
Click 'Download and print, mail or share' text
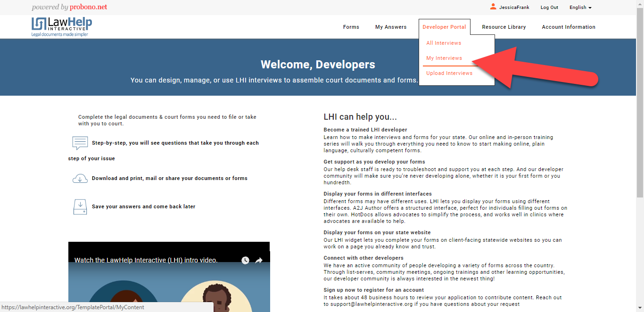(170, 178)
